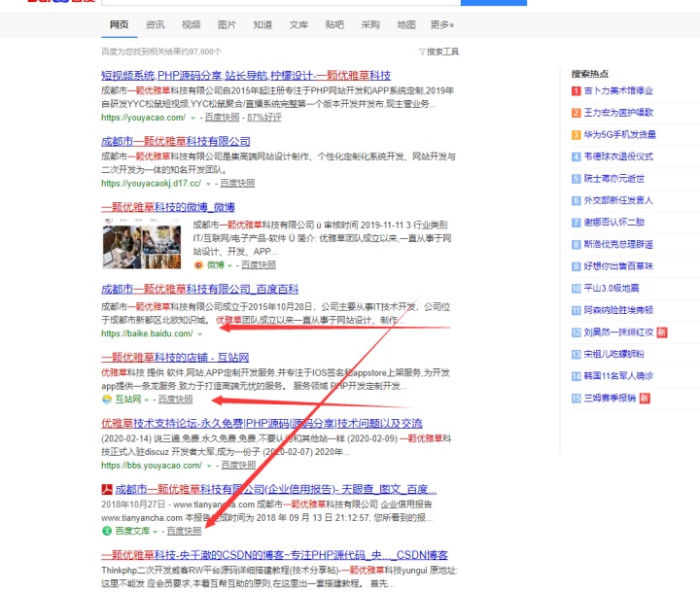Open 百度快照 for youyacaokj.d17.cc result

coord(237,183)
